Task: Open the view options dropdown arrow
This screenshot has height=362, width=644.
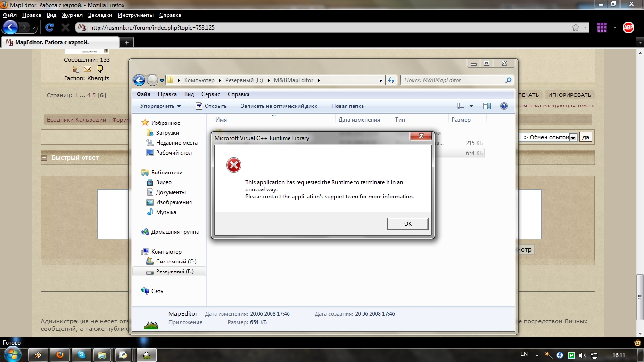Action: (x=471, y=106)
